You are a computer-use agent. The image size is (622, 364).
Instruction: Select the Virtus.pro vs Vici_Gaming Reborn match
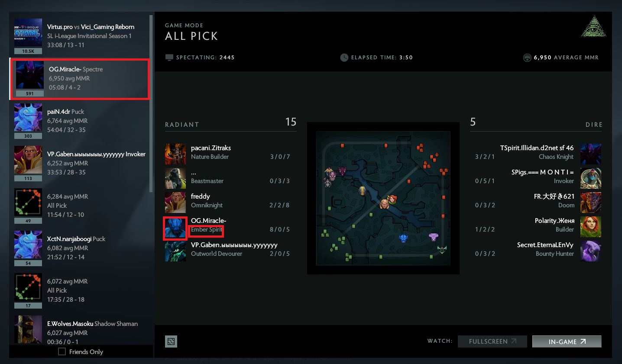coord(80,36)
